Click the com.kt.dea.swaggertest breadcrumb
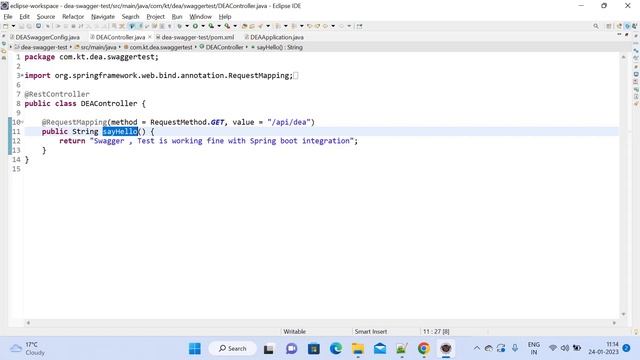The image size is (640, 360). click(158, 47)
